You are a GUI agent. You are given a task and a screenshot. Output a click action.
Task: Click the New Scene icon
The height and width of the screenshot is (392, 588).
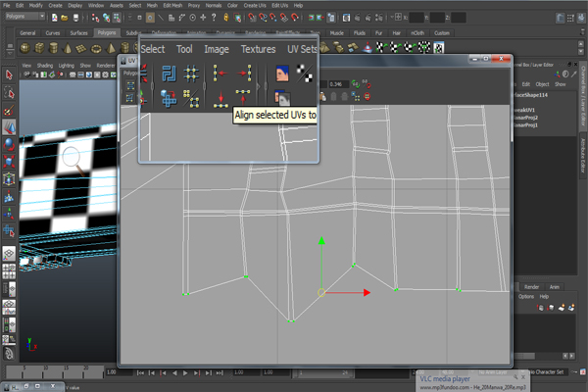54,18
